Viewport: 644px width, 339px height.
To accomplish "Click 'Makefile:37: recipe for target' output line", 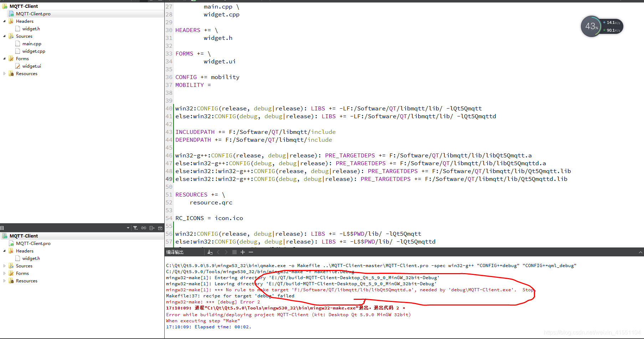I will coord(230,296).
